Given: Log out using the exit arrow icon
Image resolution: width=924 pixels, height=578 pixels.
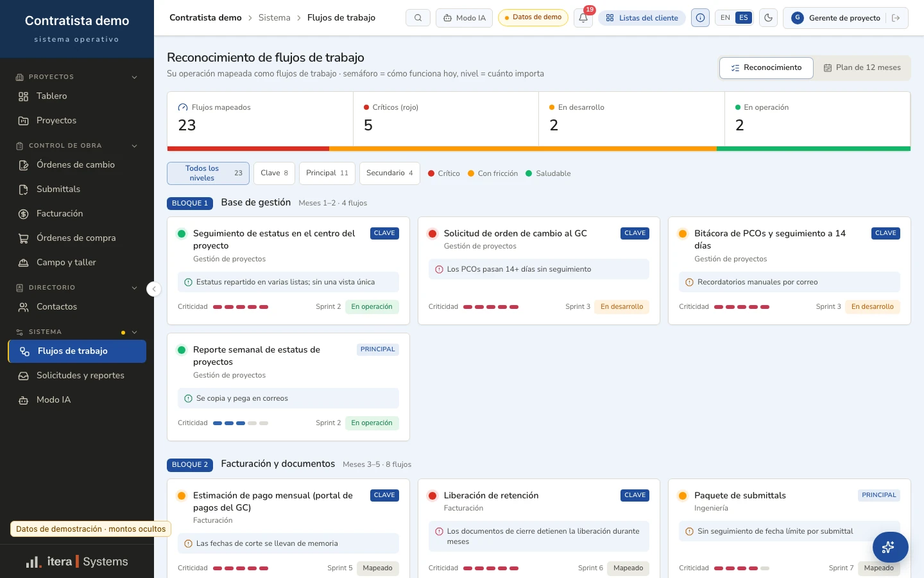Looking at the screenshot, I should 896,18.
